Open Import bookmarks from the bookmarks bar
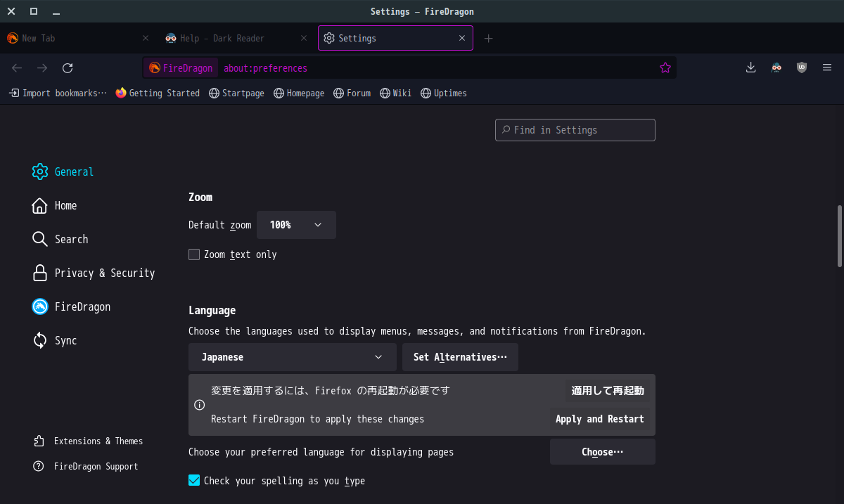The width and height of the screenshot is (844, 504). click(58, 93)
